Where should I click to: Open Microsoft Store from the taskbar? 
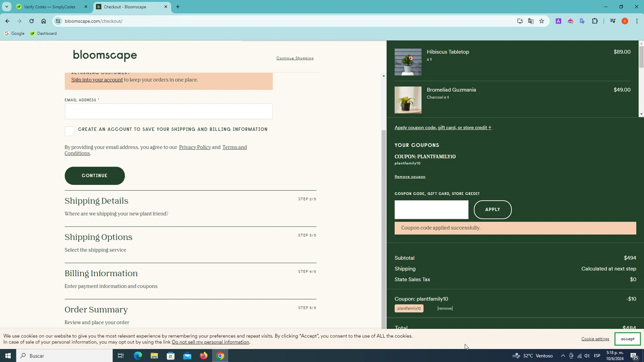click(171, 356)
